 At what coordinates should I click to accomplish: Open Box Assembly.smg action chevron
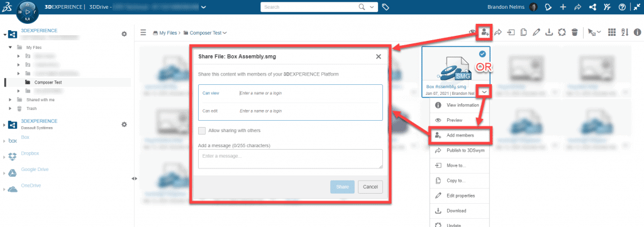[484, 92]
